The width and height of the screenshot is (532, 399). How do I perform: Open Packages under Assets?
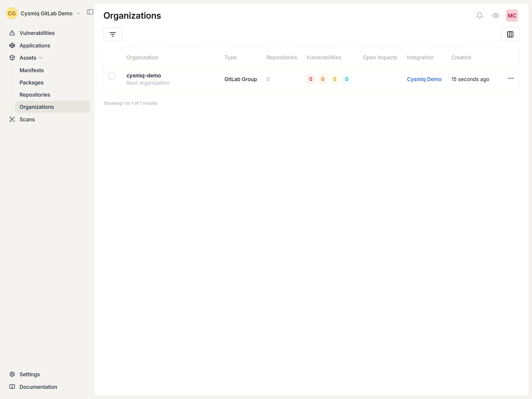coord(32,83)
